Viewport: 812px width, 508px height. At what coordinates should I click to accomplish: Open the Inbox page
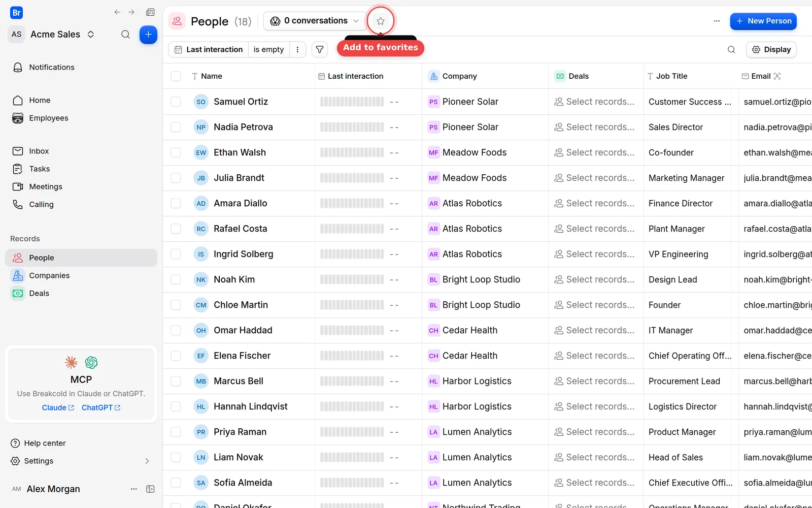point(81,151)
